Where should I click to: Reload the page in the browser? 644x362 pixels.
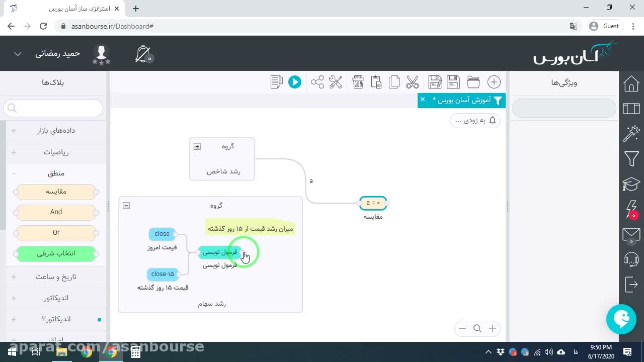43,26
